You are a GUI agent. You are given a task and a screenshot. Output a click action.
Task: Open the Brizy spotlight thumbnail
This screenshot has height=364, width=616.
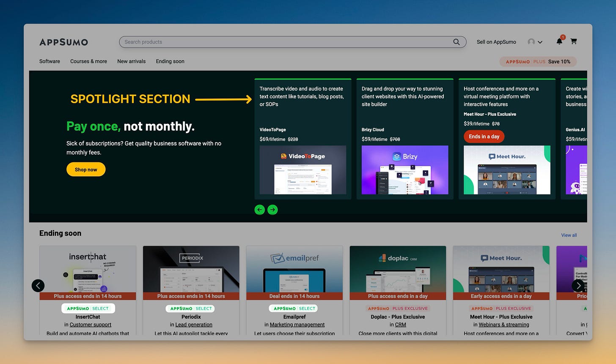(405, 170)
